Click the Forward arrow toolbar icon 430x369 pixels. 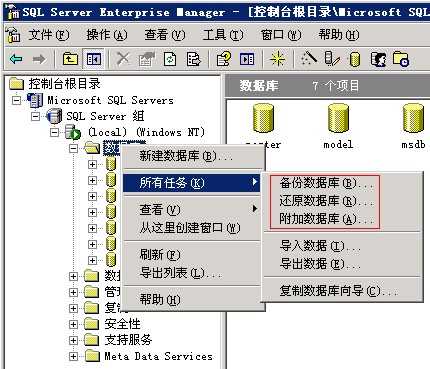[39, 60]
